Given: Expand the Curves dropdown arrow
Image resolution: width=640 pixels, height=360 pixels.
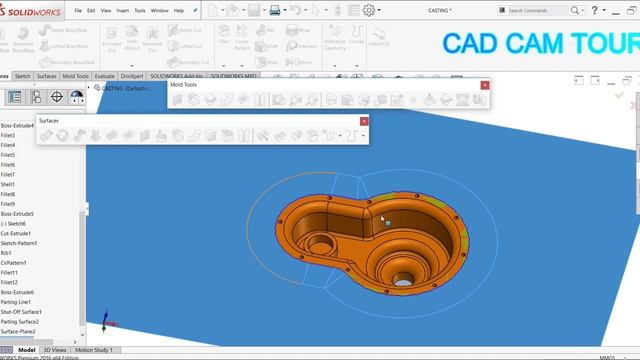Looking at the screenshot, I should [x=356, y=66].
